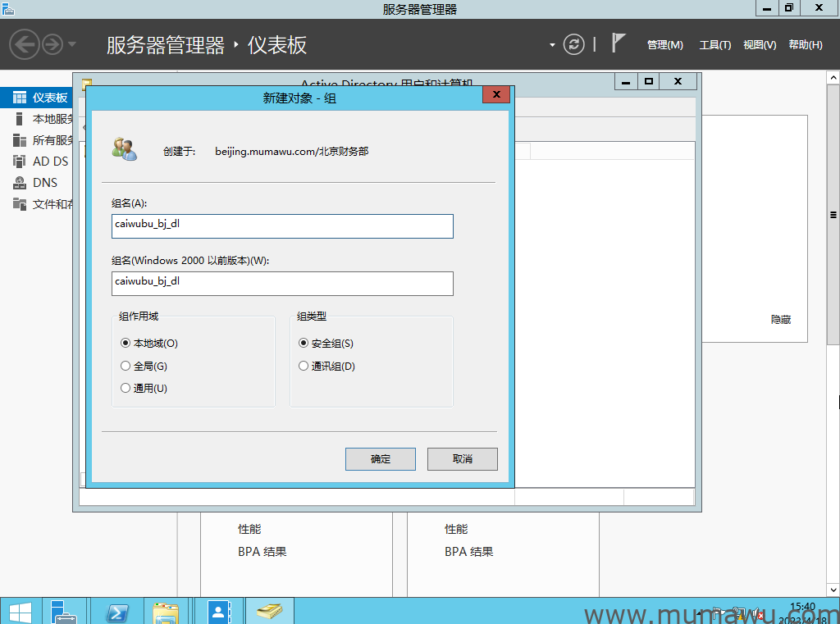Click the 确定 button to create the group

[380, 458]
